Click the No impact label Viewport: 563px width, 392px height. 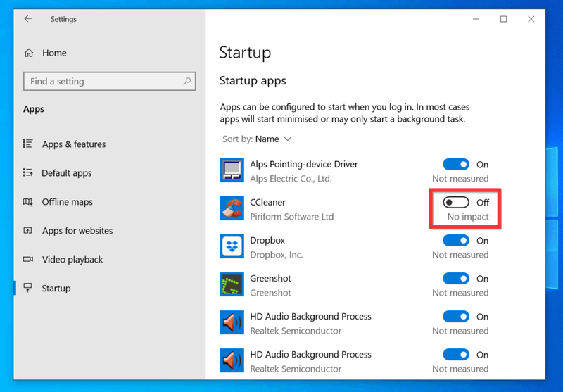468,217
